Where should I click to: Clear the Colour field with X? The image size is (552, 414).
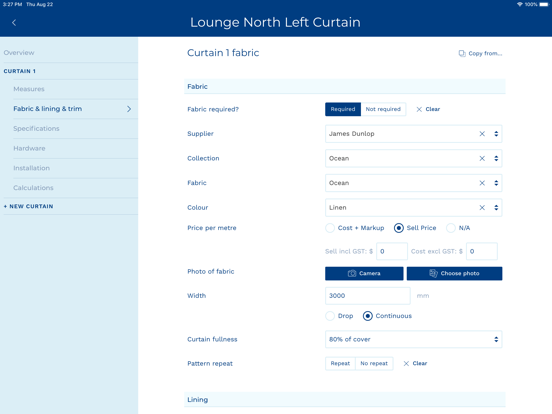point(482,208)
